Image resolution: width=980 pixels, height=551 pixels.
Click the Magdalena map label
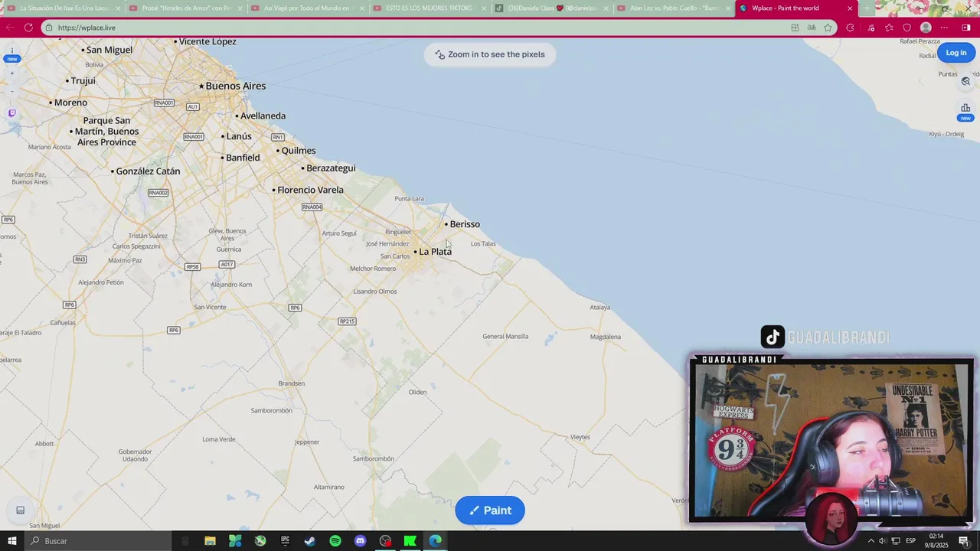point(606,337)
